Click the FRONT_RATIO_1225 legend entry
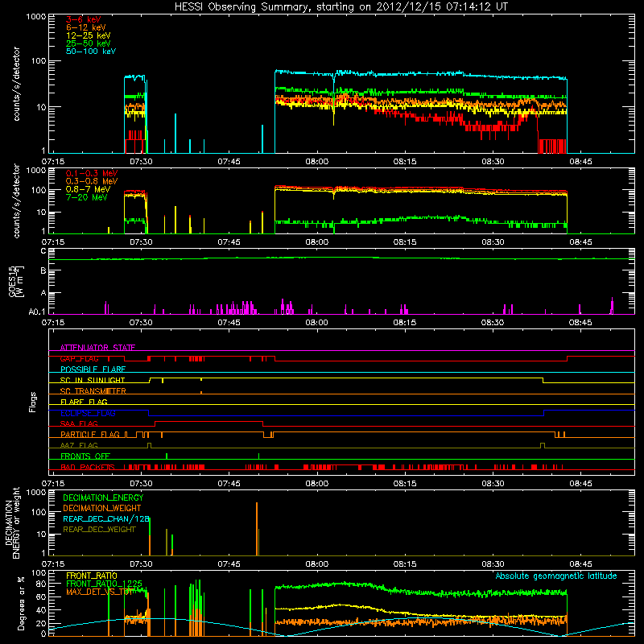644x644 pixels. coord(105,584)
